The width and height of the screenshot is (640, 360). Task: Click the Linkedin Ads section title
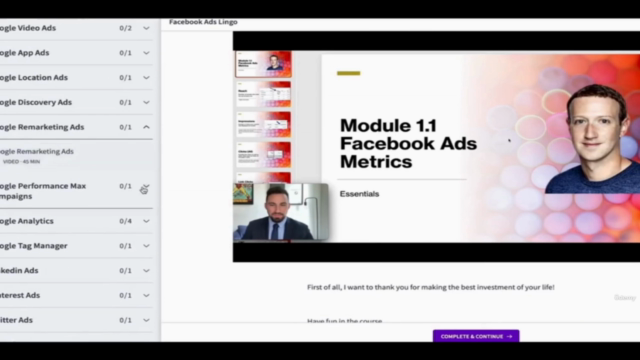(x=19, y=271)
